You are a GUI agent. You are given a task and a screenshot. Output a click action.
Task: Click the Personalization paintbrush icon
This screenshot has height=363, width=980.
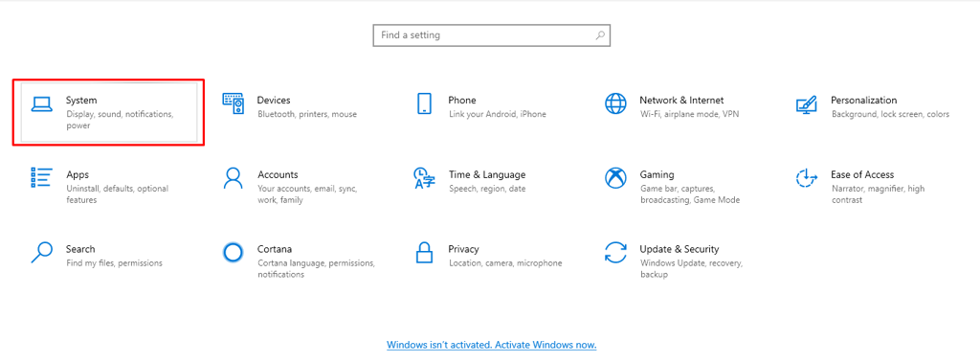807,103
